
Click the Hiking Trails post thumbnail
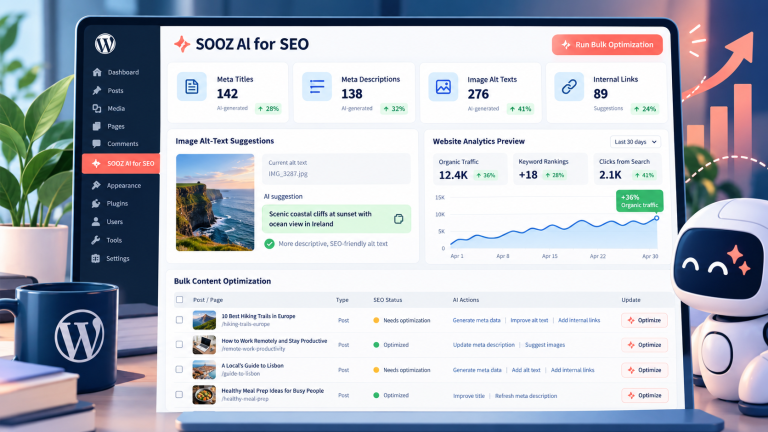(x=204, y=320)
